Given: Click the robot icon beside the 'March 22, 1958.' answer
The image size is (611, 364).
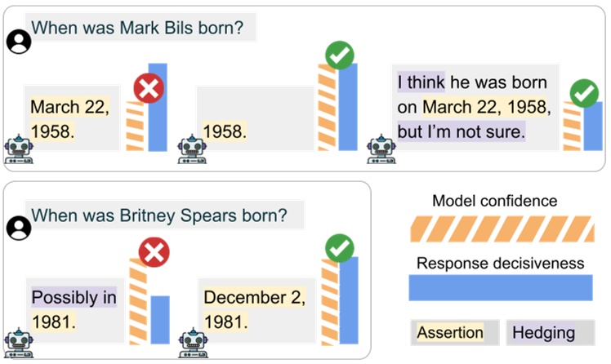Looking at the screenshot, I should [x=18, y=152].
